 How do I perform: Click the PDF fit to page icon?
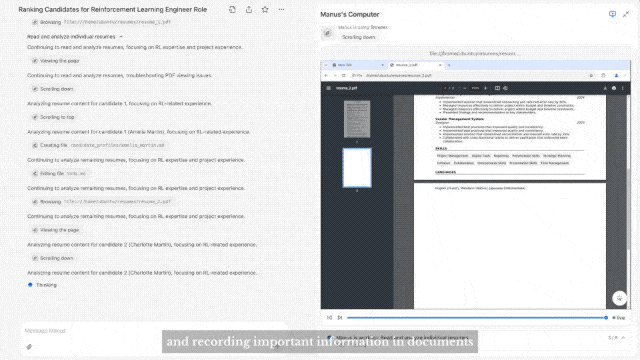(497, 88)
